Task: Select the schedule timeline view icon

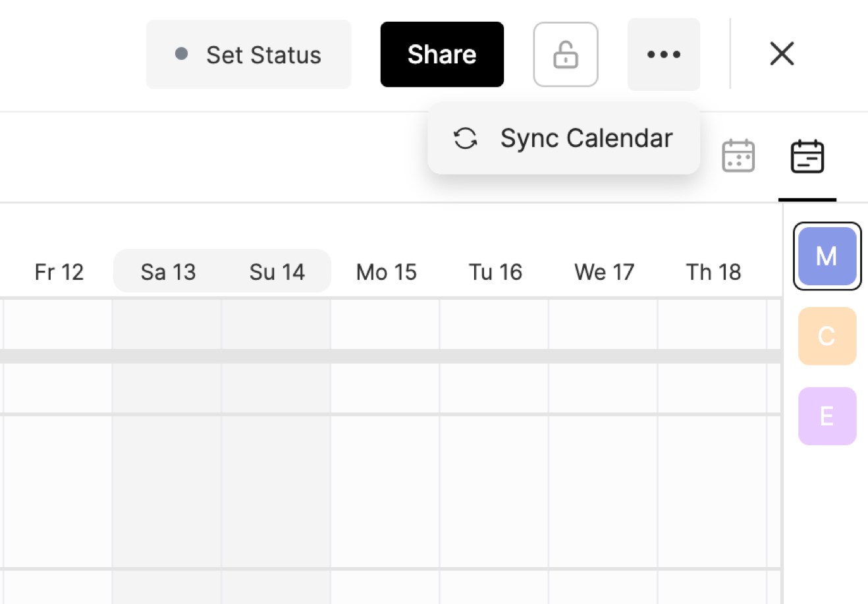Action: coord(807,156)
